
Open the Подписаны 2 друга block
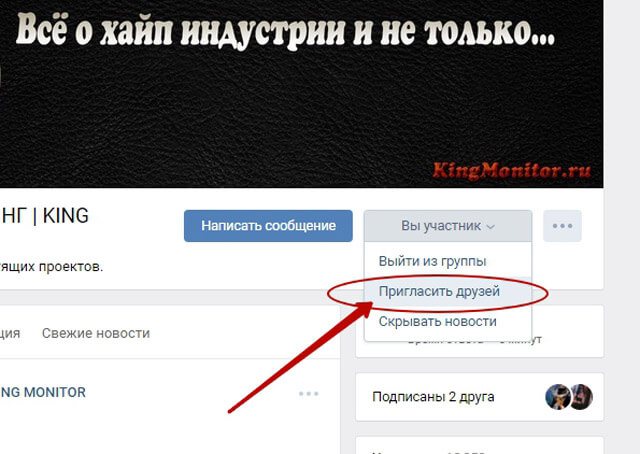(480, 396)
